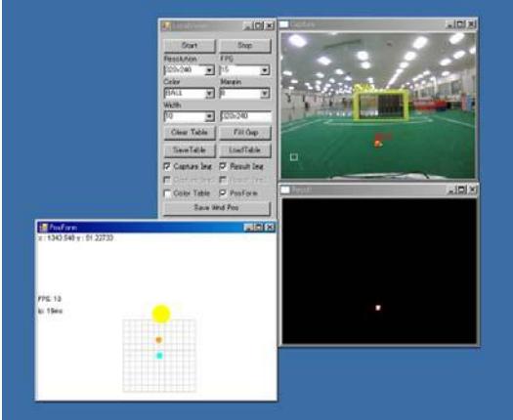Screen dimensions: 513x420
Task: Enable the Color Table checkbox
Action: click(x=167, y=193)
